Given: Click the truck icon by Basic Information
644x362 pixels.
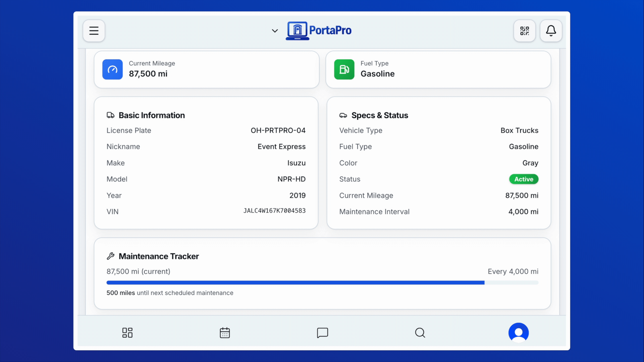Looking at the screenshot, I should (110, 115).
